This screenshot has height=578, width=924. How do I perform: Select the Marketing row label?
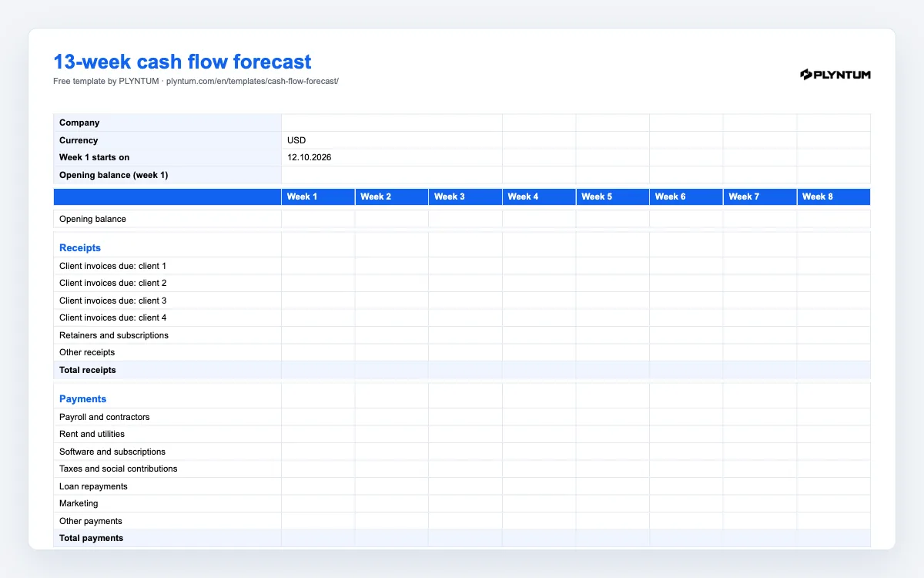click(167, 503)
